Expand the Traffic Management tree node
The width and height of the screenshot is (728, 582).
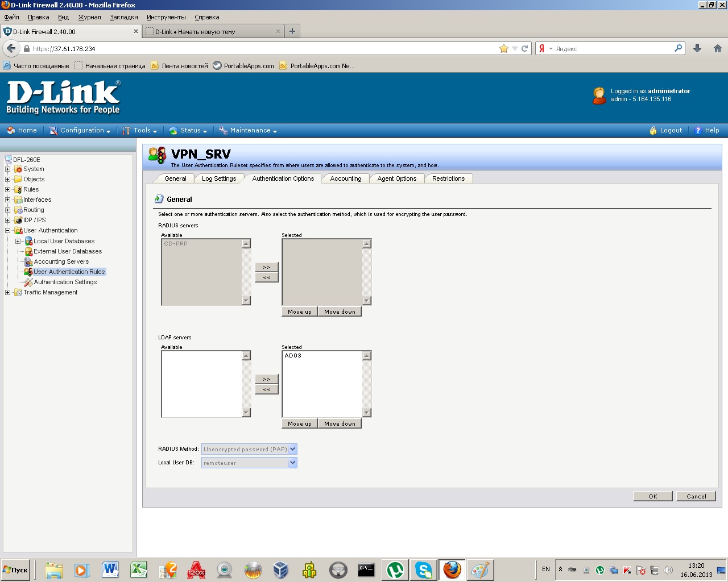click(8, 293)
